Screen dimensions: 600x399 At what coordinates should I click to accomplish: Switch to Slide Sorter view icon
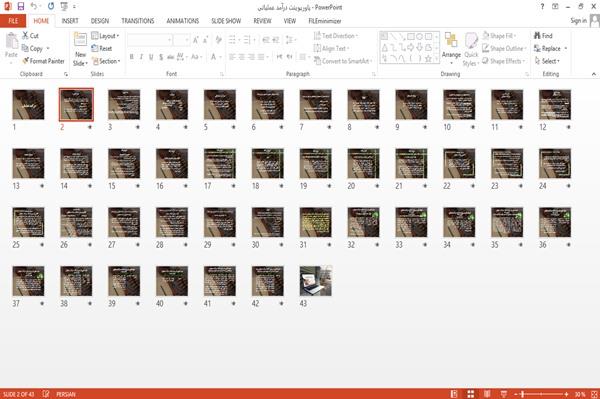[471, 394]
